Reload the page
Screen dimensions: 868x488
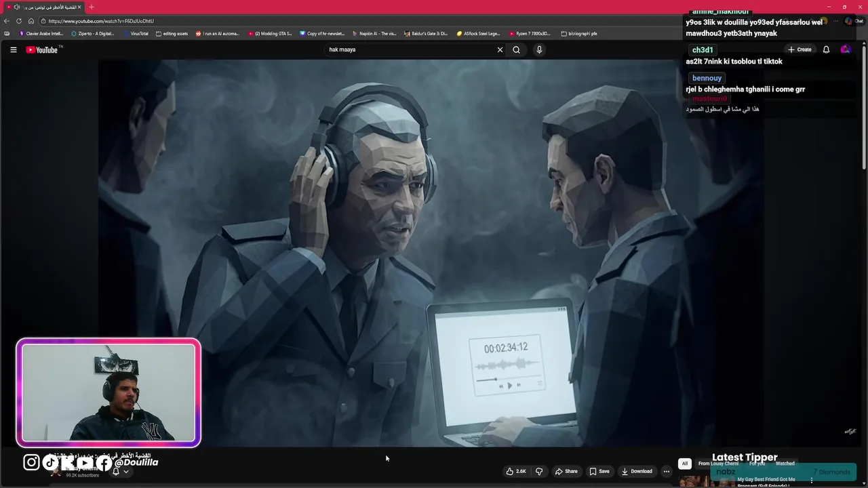point(19,21)
